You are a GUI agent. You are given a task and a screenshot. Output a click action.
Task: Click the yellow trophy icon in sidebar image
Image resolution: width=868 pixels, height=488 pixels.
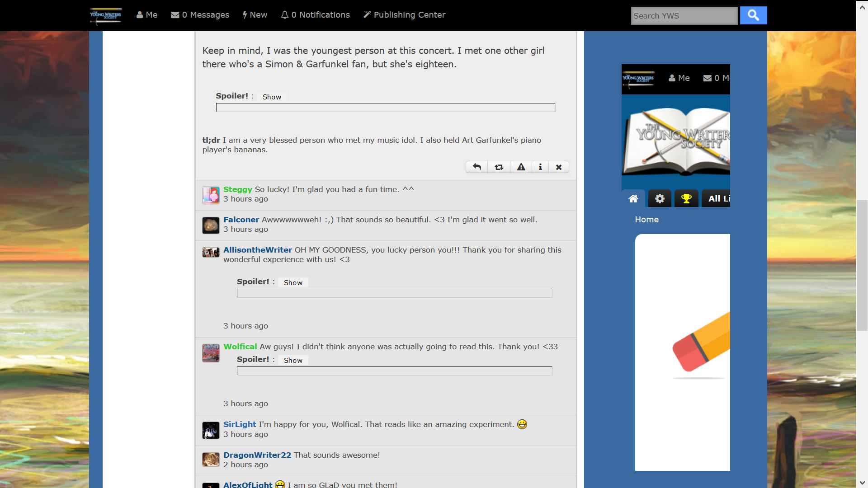pos(686,198)
